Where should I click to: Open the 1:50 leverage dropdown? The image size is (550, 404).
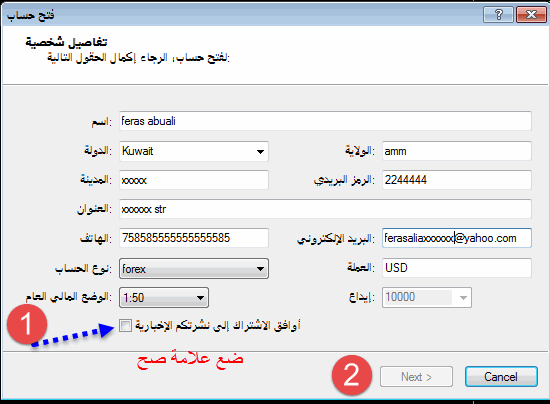click(200, 298)
